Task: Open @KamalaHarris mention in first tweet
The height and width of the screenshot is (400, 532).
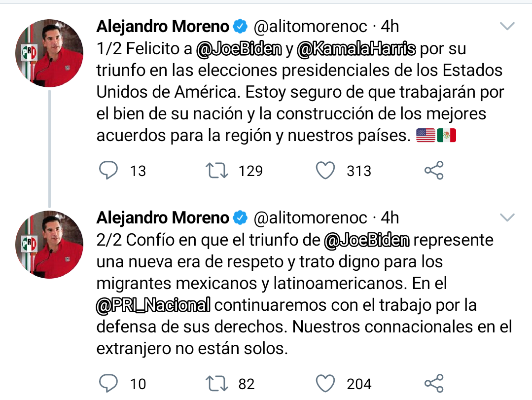Action: (x=357, y=49)
